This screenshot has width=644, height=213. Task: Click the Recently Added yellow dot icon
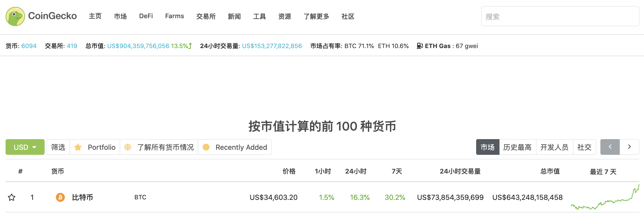(206, 147)
